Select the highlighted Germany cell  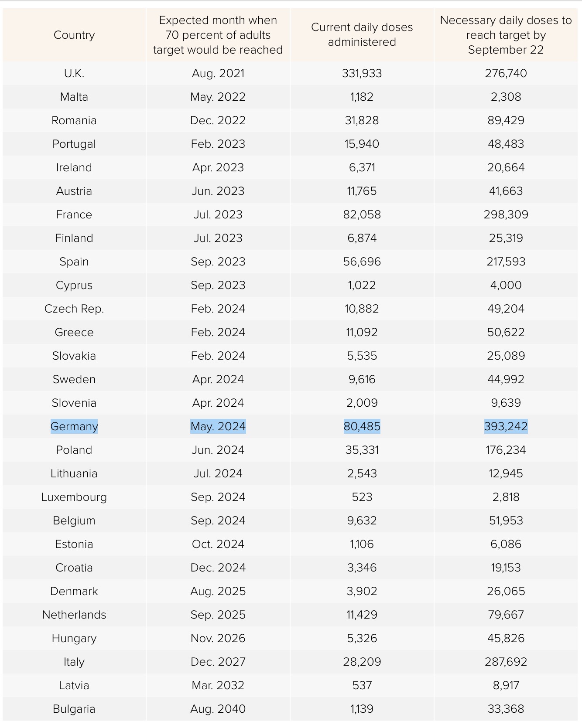click(74, 426)
